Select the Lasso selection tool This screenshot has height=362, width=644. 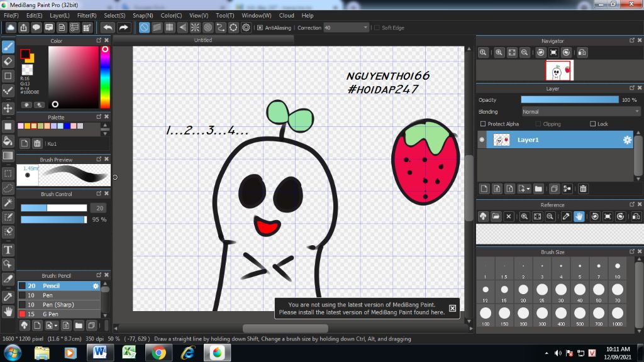tap(8, 188)
